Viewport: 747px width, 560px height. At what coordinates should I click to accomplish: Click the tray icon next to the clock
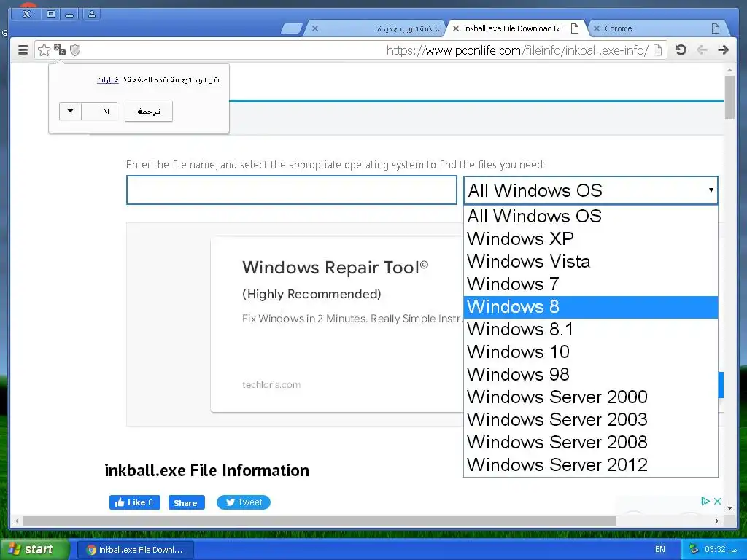pyautogui.click(x=694, y=549)
